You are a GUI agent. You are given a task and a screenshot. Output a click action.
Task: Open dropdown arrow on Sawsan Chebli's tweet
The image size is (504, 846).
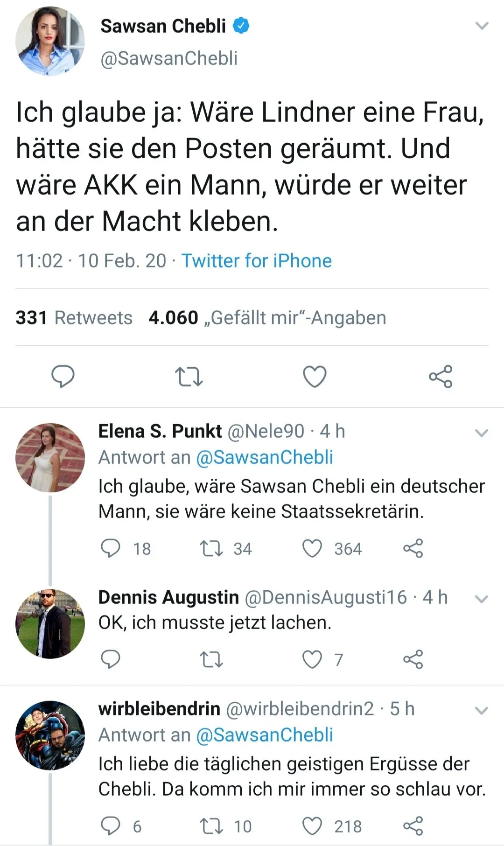click(x=482, y=26)
